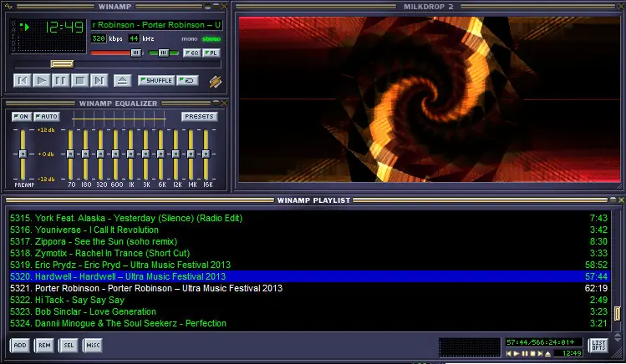This screenshot has height=364, width=626.
Task: Open the equalizer Presets menu
Action: pyautogui.click(x=199, y=116)
